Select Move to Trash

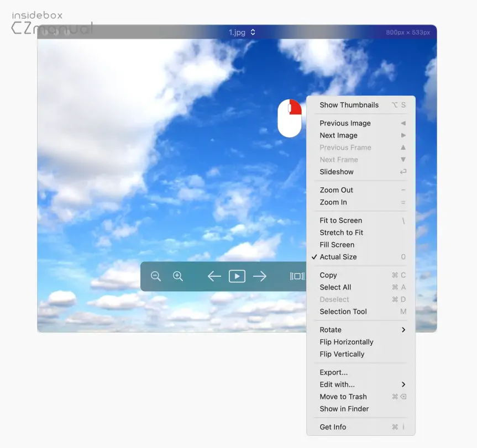[343, 397]
